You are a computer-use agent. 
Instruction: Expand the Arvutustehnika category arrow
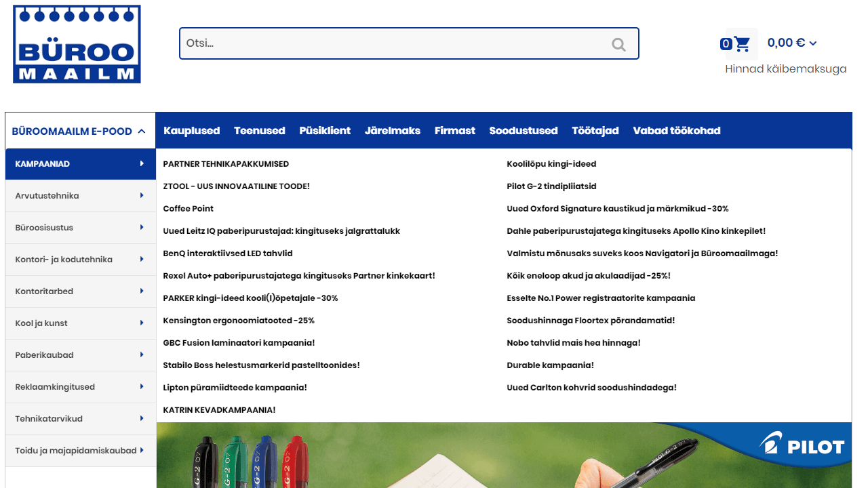click(x=142, y=195)
